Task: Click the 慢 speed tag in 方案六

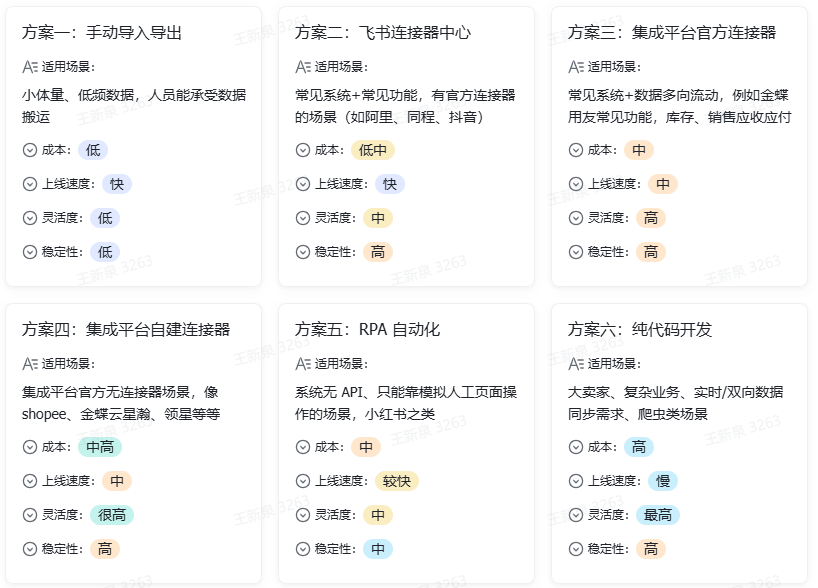Action: [663, 481]
